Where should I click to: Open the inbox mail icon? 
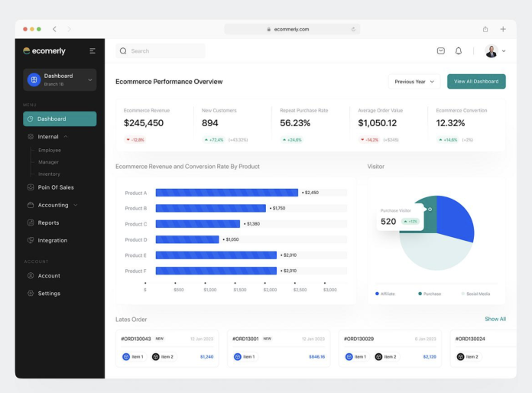[441, 51]
